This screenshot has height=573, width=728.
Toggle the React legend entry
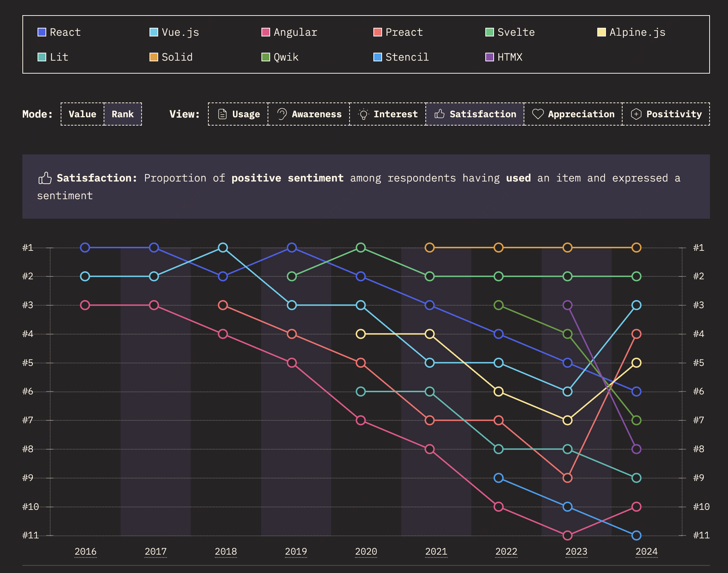point(65,32)
